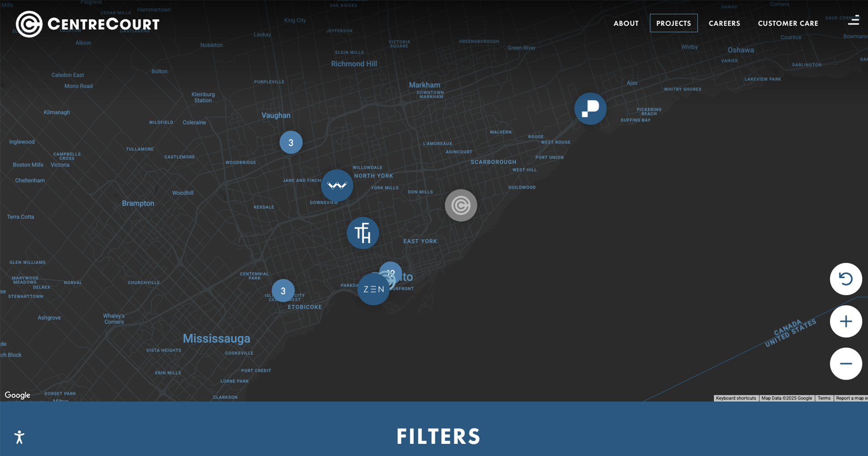Click the Google logo on the map

coord(18,395)
